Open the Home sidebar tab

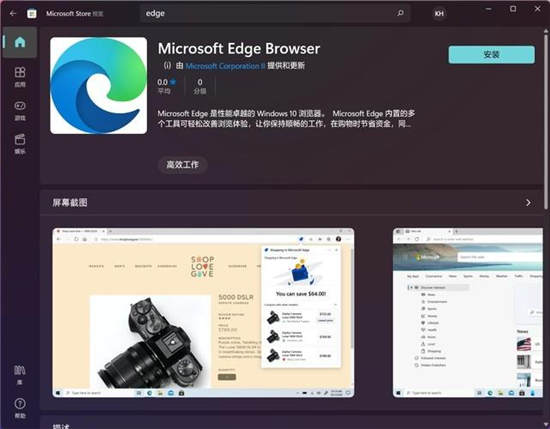pyautogui.click(x=20, y=42)
